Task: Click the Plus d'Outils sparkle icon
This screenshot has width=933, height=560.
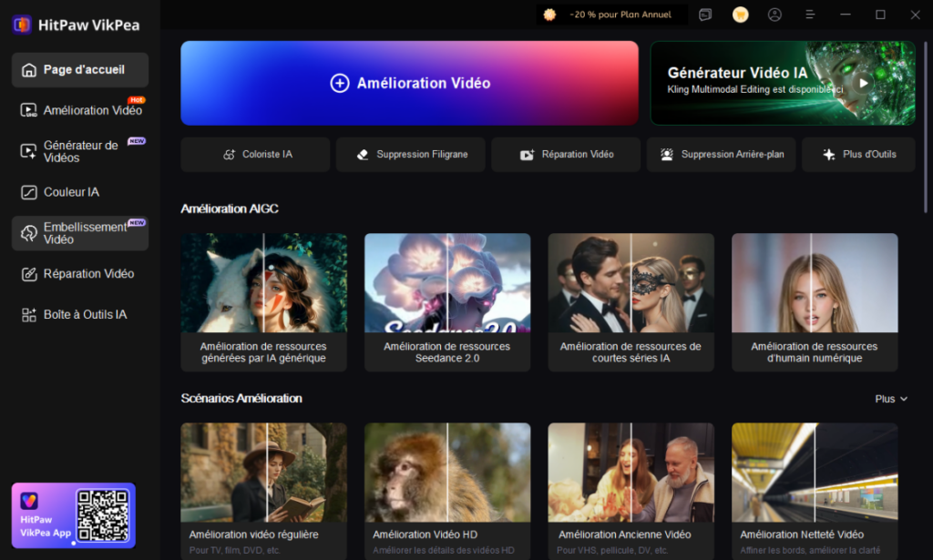Action: coord(829,155)
